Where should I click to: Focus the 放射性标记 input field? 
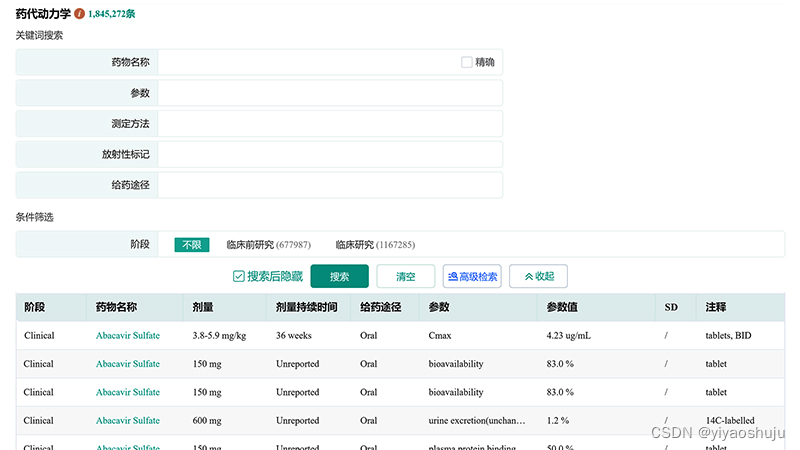click(x=330, y=154)
